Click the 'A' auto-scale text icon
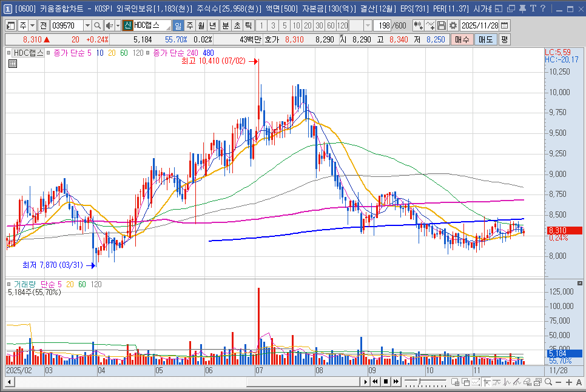The image size is (586, 392). (x=579, y=382)
